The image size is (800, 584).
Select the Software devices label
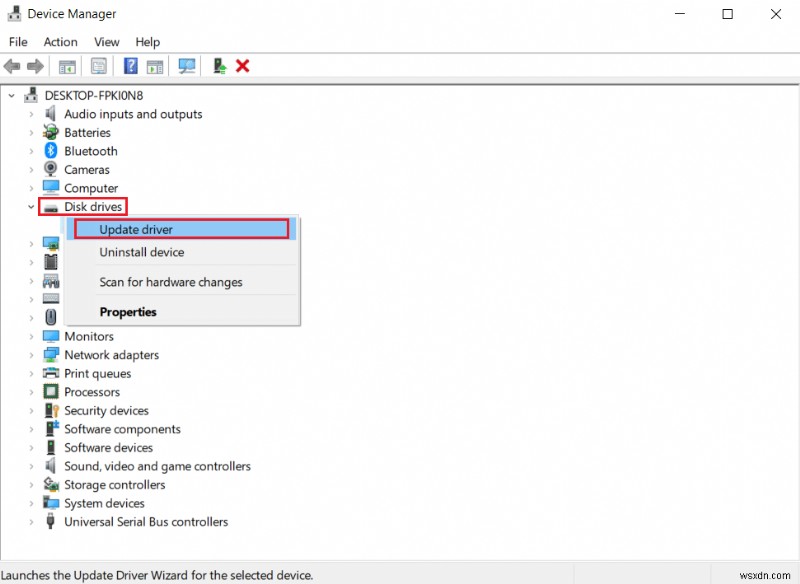[108, 447]
